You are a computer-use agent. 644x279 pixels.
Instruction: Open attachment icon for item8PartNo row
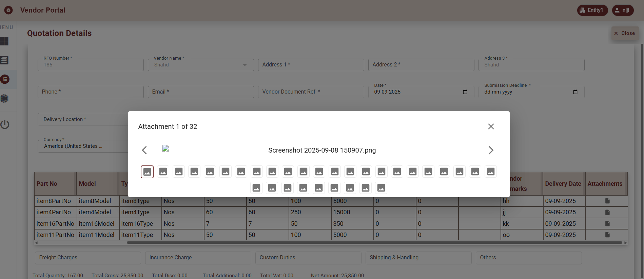607,201
